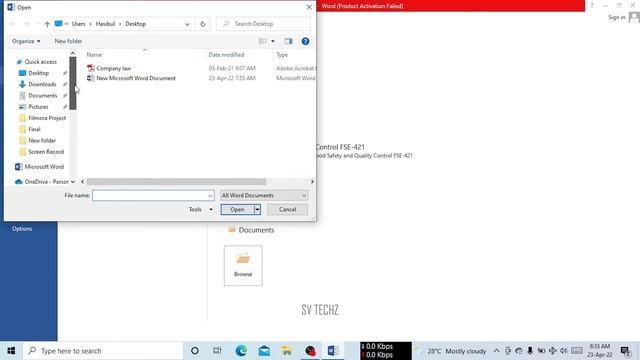Image resolution: width=640 pixels, height=360 pixels.
Task: Select the Company law PDF file
Action: coord(113,68)
